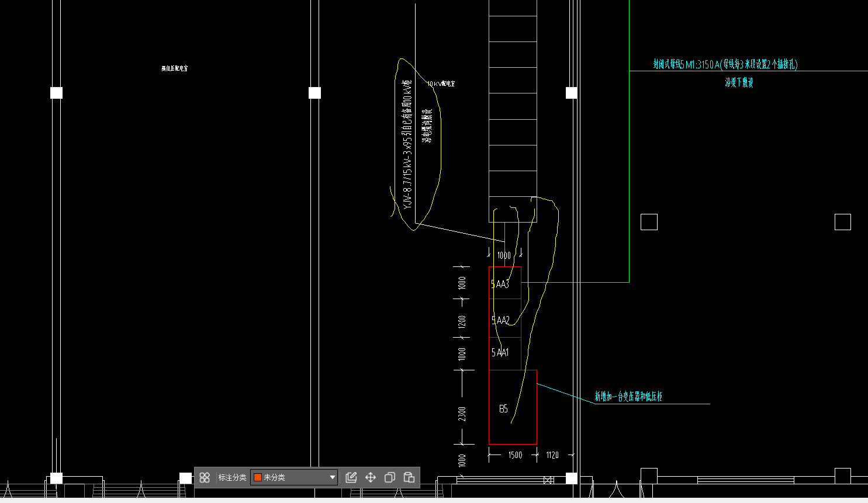Select the 高低压配电室 room label

click(x=175, y=68)
